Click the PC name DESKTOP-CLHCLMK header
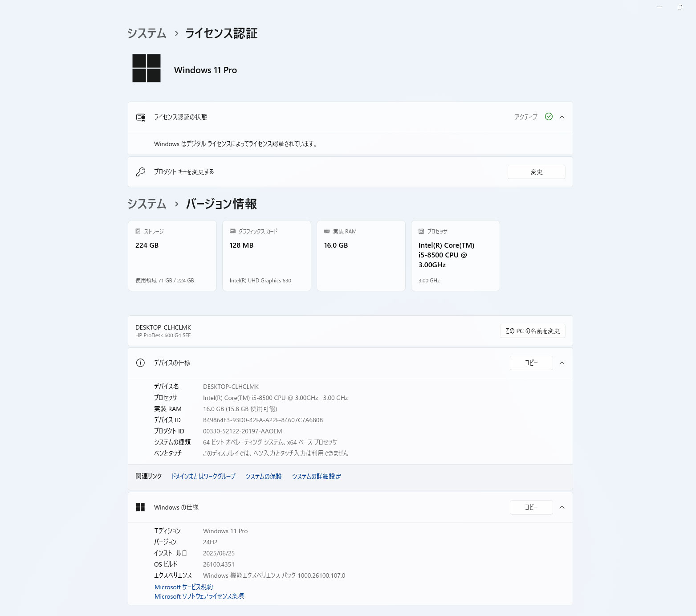The height and width of the screenshot is (616, 696). [x=163, y=327]
